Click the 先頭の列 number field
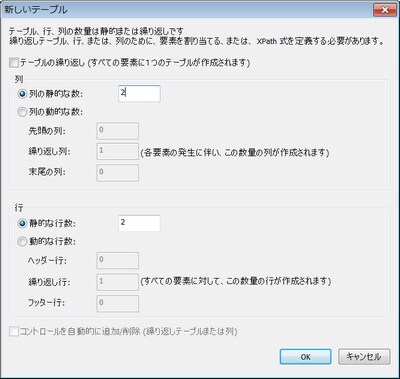The height and width of the screenshot is (379, 400). point(118,131)
